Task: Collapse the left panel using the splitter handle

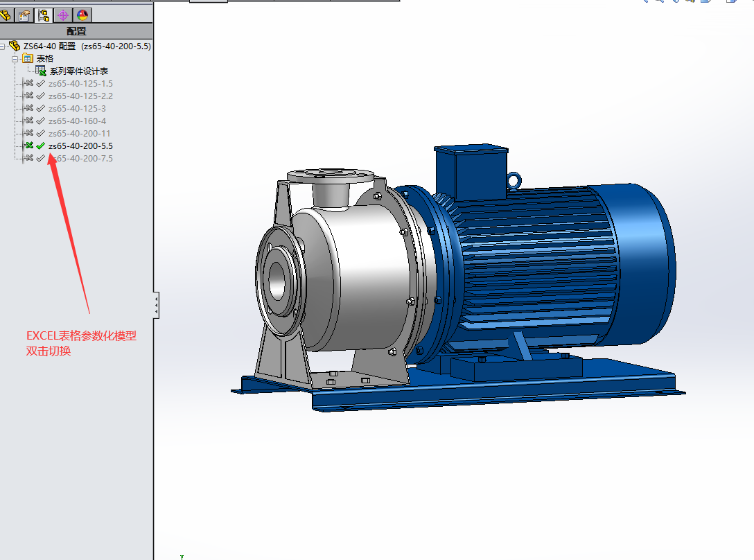Action: [157, 305]
